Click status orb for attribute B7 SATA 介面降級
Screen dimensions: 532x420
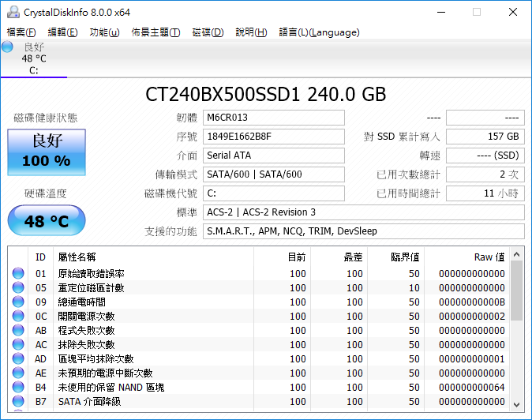pyautogui.click(x=18, y=402)
